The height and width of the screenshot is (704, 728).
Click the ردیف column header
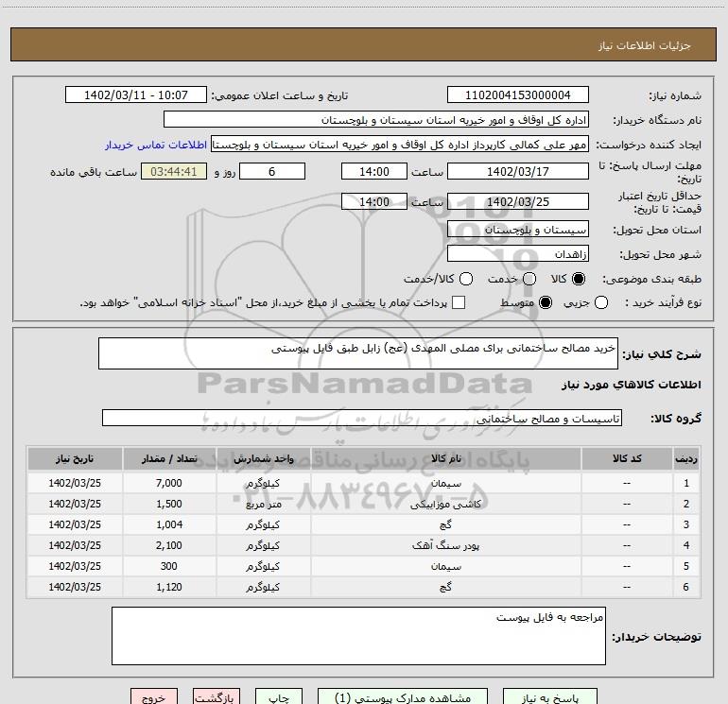click(686, 459)
